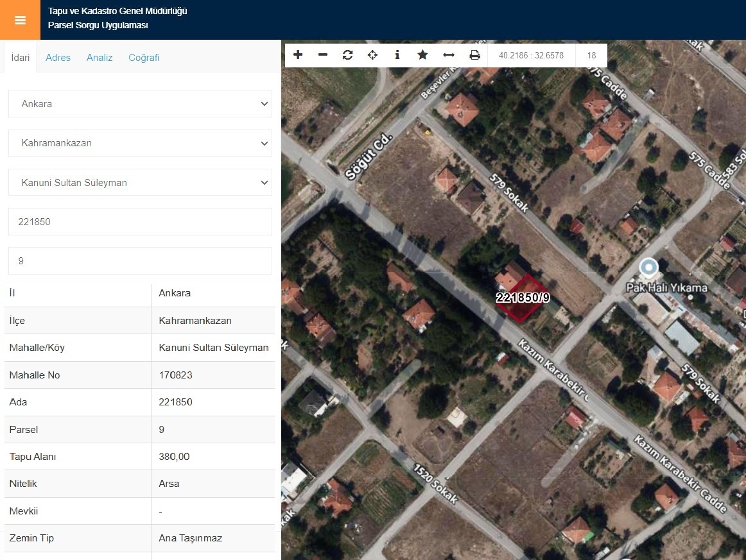Refresh the map view
This screenshot has width=746, height=560.
point(347,55)
